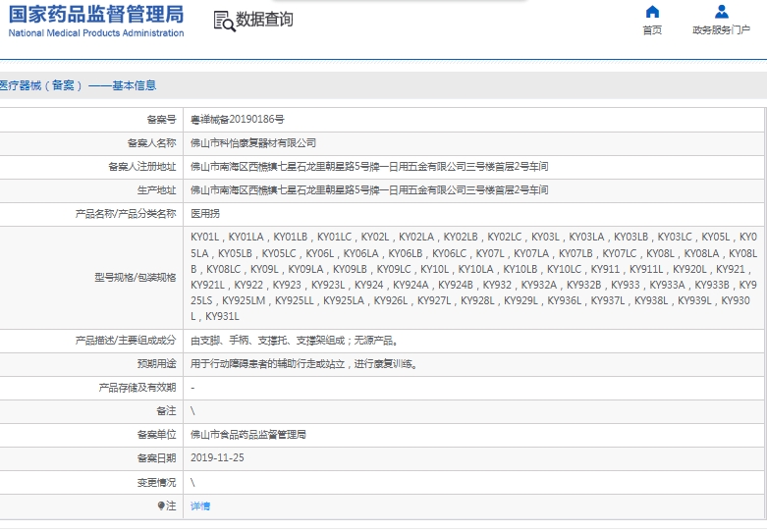Open the 详情 link in the 注 row
The width and height of the screenshot is (767, 532).
click(x=200, y=506)
